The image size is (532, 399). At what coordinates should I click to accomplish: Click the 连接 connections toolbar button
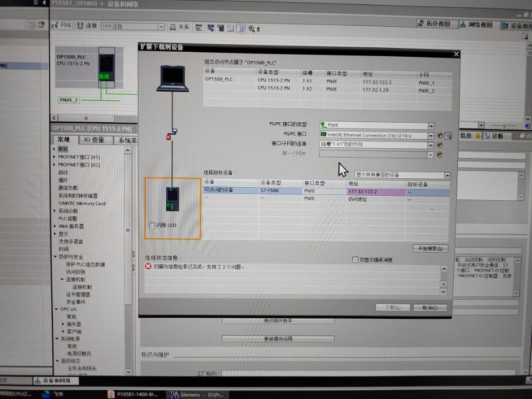tap(87, 26)
